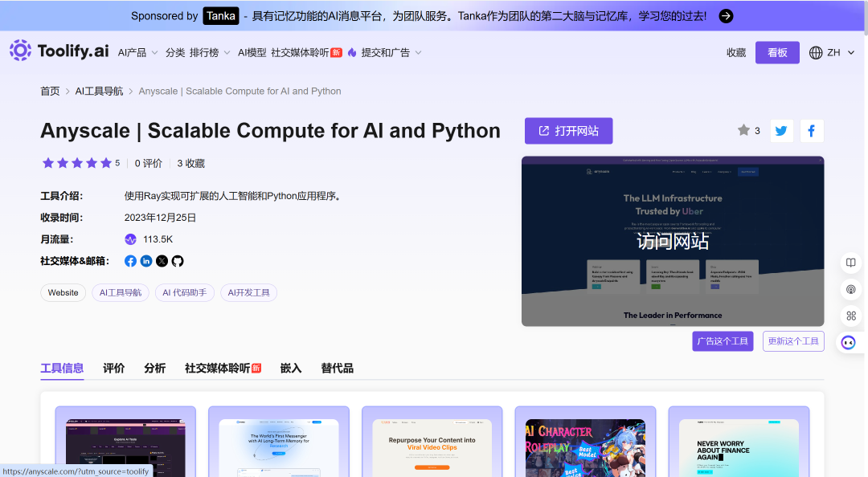Viewport: 868px width, 477px height.
Task: Click the 打开网站 button
Action: (x=568, y=131)
